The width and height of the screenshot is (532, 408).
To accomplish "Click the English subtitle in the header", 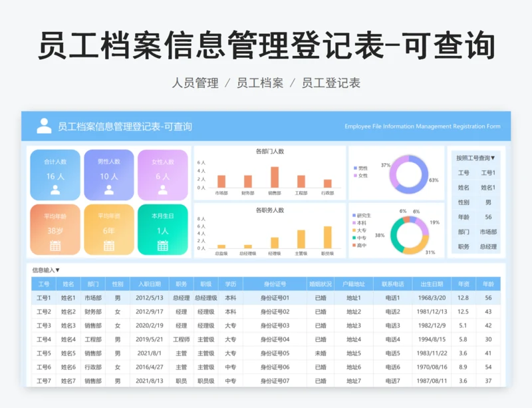I will coord(422,126).
